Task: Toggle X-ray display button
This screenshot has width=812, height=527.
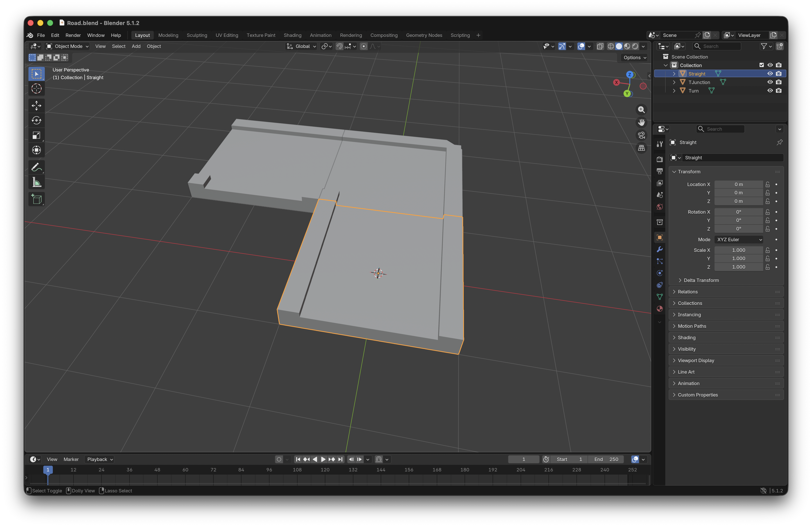Action: [x=600, y=46]
